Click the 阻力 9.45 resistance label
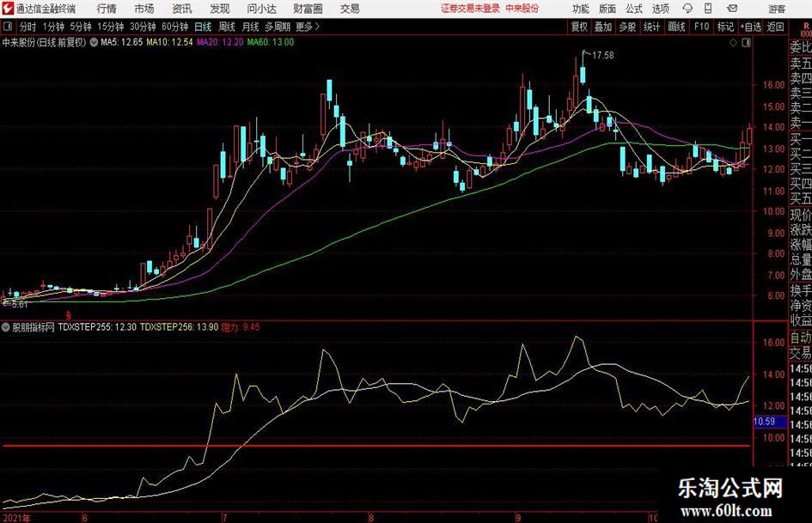 pos(241,327)
